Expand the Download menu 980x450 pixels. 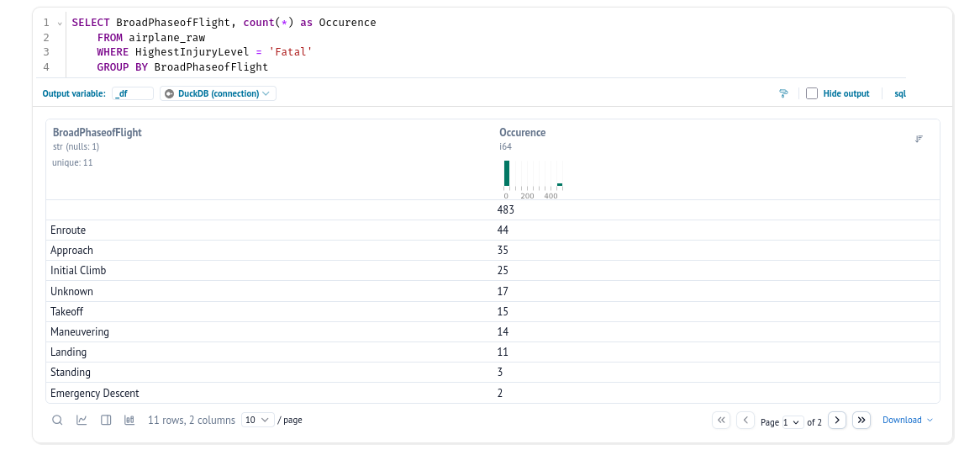(x=907, y=420)
